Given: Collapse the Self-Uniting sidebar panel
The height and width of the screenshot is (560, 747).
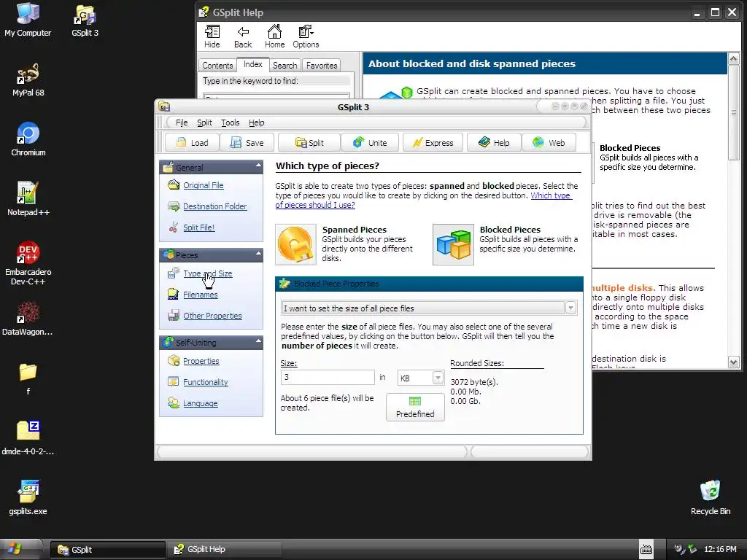Looking at the screenshot, I should (x=258, y=341).
